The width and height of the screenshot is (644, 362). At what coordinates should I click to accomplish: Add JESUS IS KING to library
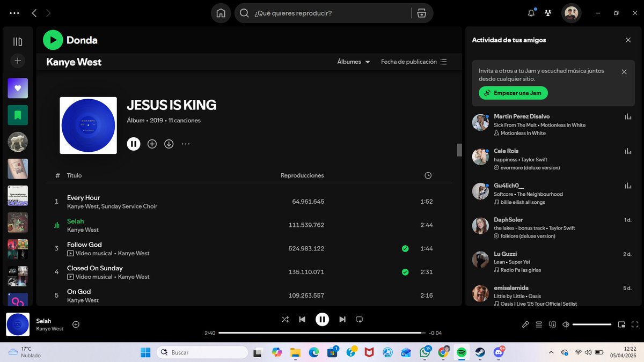tap(152, 144)
